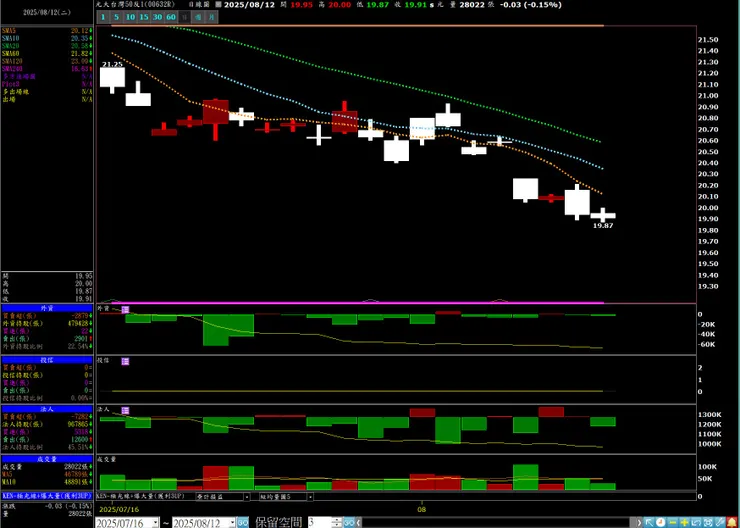740x528 pixels.
Task: Click the horizontal chart scrollbar track
Action: coord(496,522)
